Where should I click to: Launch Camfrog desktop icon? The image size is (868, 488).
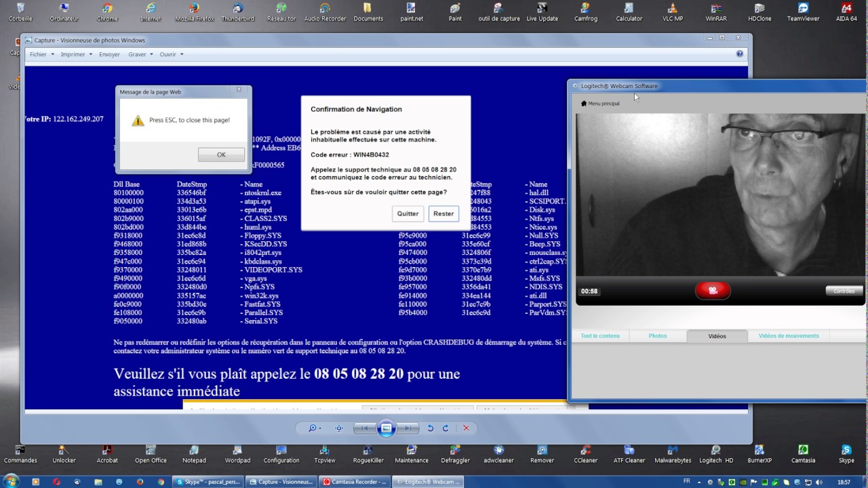point(586,12)
